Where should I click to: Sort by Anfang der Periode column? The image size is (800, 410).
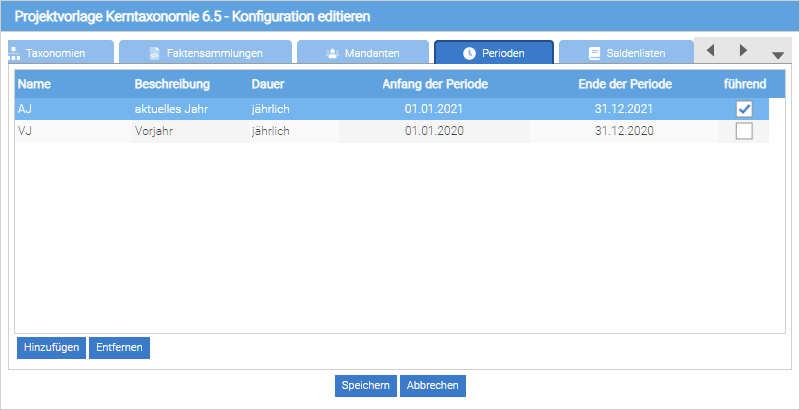click(x=435, y=83)
